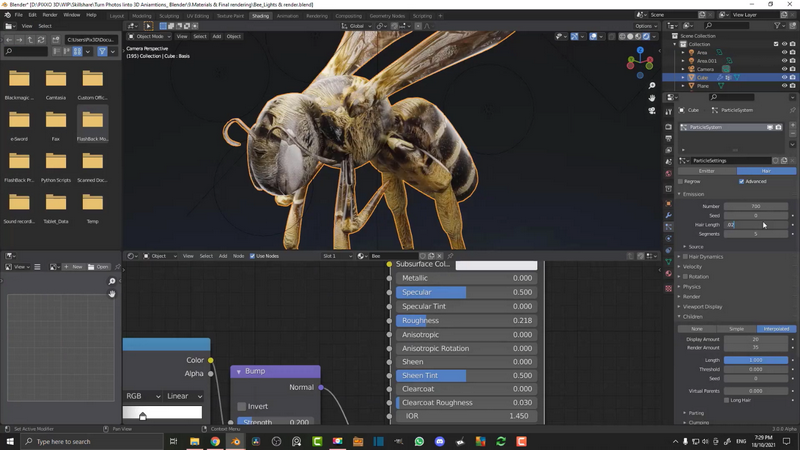Click the Number field showing 700
800x450 pixels.
(x=756, y=207)
